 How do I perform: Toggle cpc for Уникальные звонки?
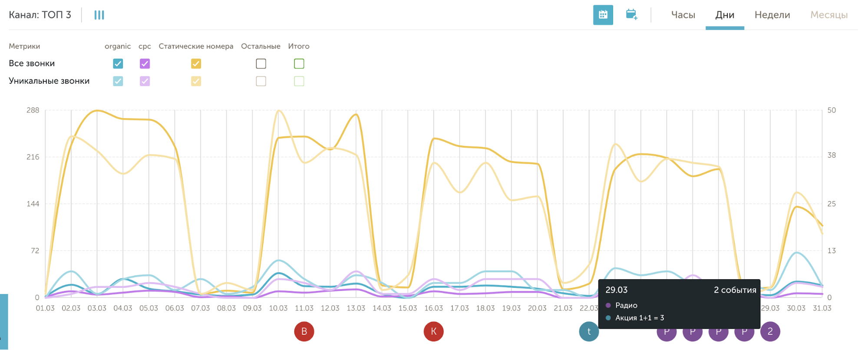145,81
